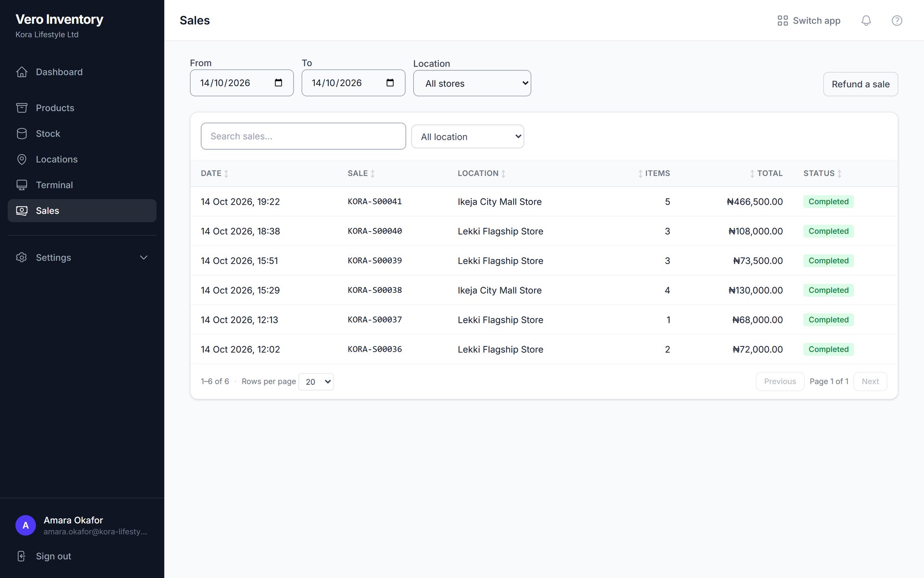Screen dimensions: 924x578
Task: Click the Terminal monitor icon
Action: pyautogui.click(x=22, y=185)
